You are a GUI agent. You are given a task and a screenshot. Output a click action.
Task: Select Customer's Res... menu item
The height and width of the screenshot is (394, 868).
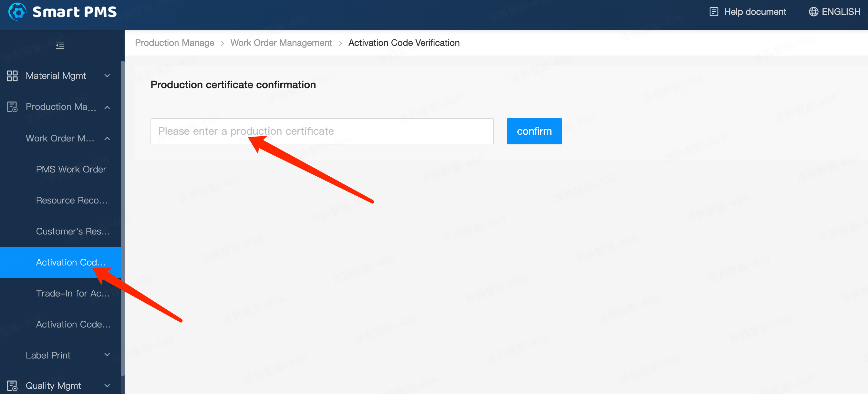[73, 231]
